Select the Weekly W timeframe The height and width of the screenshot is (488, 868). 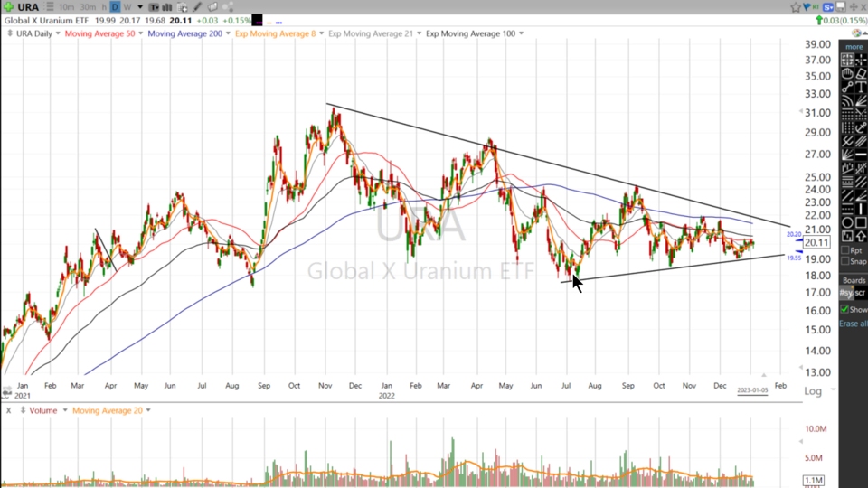tap(127, 7)
